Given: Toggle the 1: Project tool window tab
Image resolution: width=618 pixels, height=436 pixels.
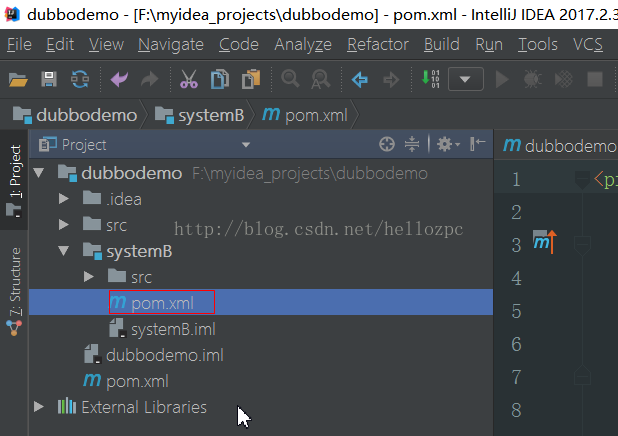Looking at the screenshot, I should [14, 180].
